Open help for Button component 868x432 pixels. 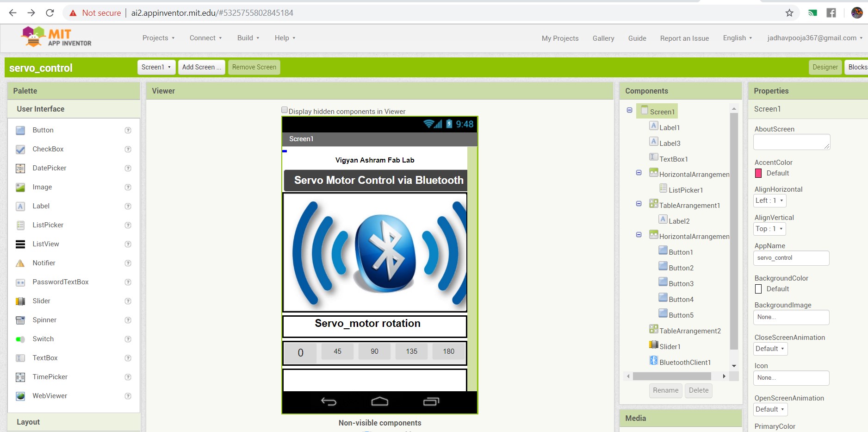point(128,131)
